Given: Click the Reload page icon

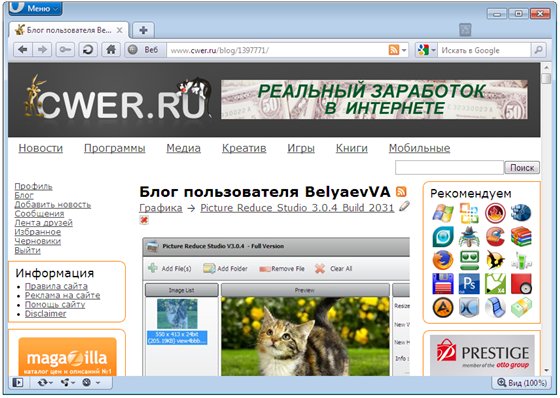Looking at the screenshot, I should click(88, 50).
